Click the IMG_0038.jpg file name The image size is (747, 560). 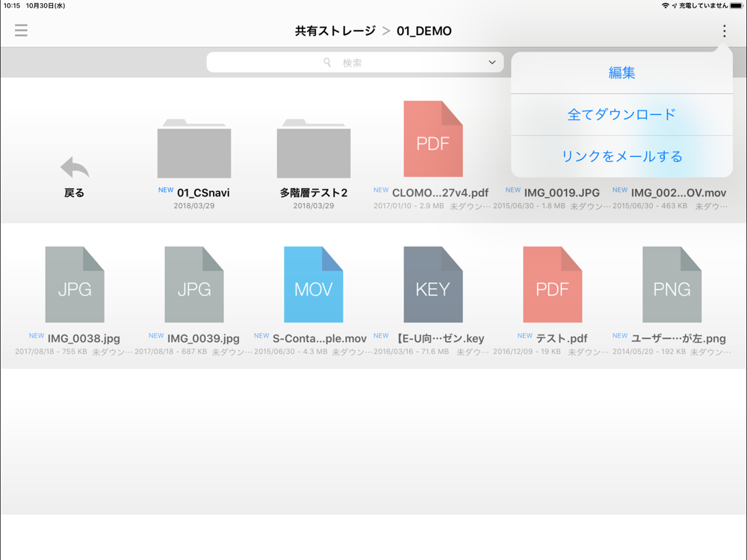[x=84, y=338]
